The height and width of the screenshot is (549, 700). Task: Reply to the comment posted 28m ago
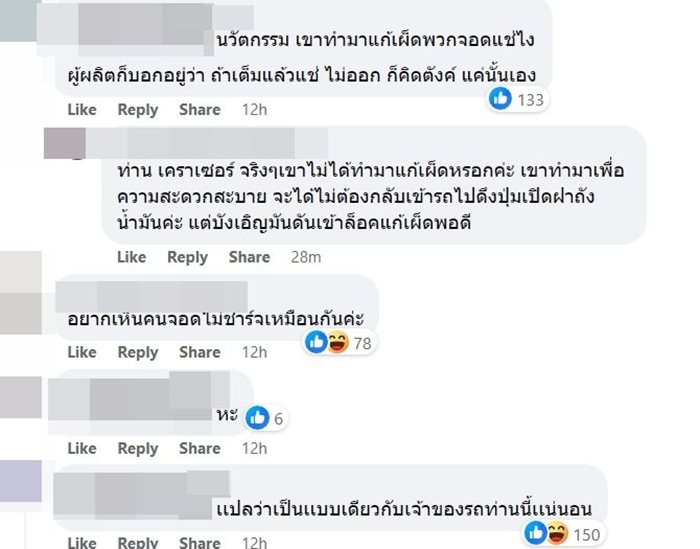tap(188, 257)
